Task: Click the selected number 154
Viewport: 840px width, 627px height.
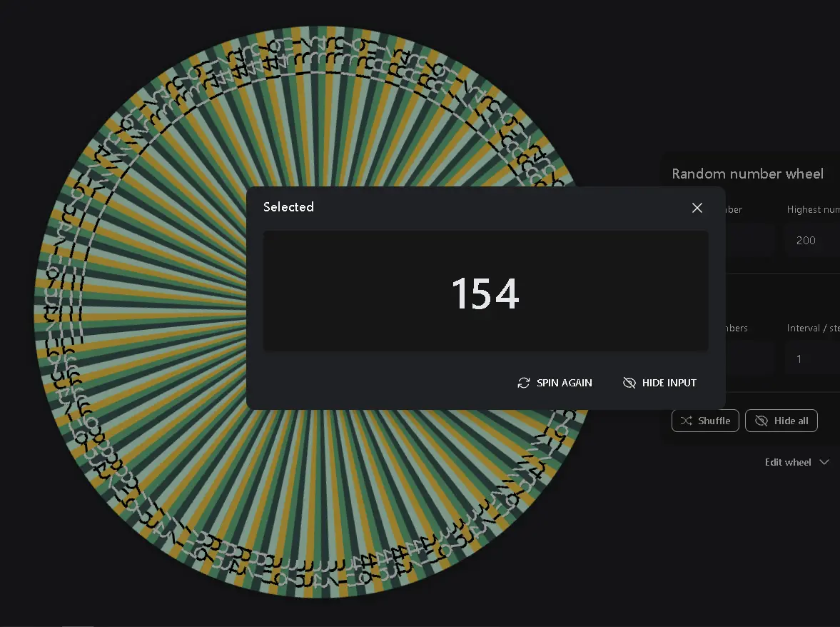Action: (x=485, y=294)
